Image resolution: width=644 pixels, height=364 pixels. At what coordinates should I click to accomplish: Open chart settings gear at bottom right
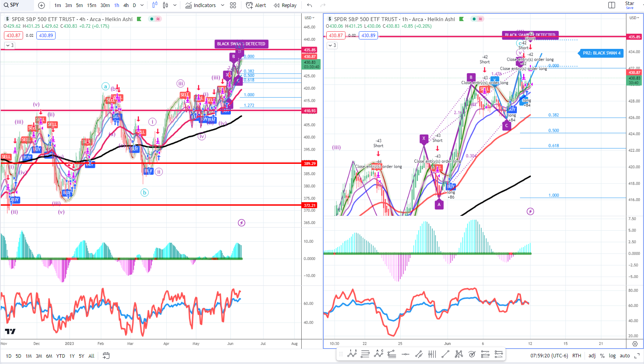[635, 344]
